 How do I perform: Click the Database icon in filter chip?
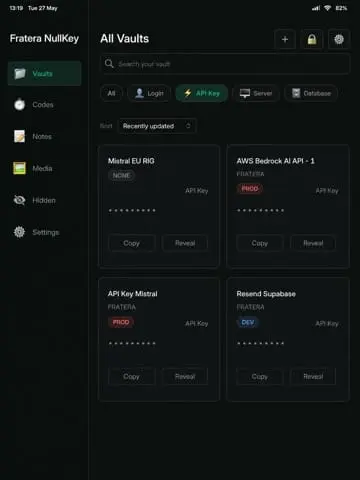click(x=296, y=93)
